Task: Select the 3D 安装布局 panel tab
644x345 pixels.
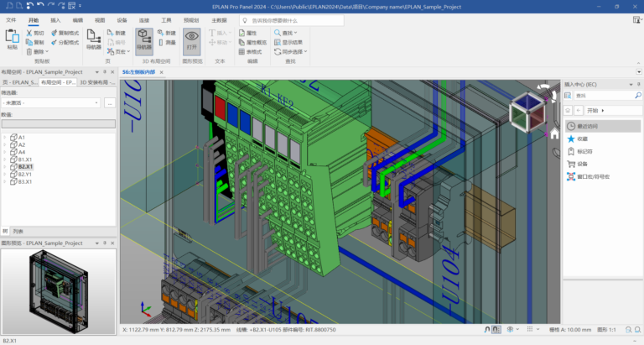Action: tap(97, 82)
